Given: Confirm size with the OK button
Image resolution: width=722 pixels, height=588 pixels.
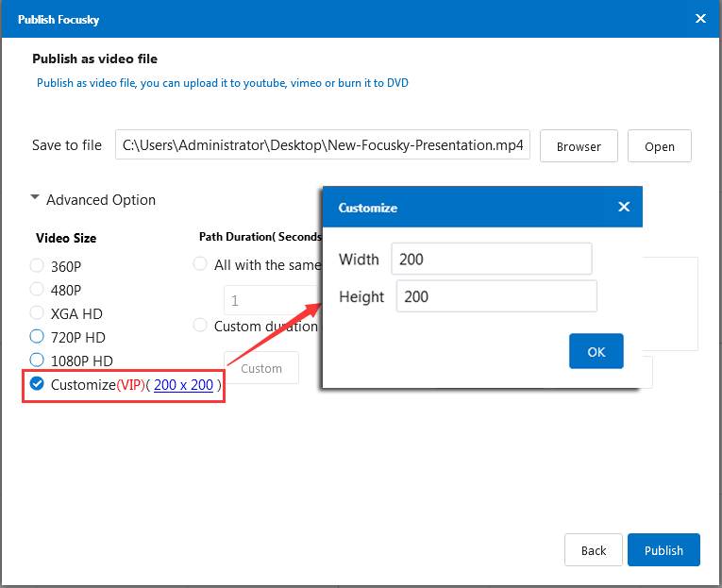Looking at the screenshot, I should tap(596, 351).
